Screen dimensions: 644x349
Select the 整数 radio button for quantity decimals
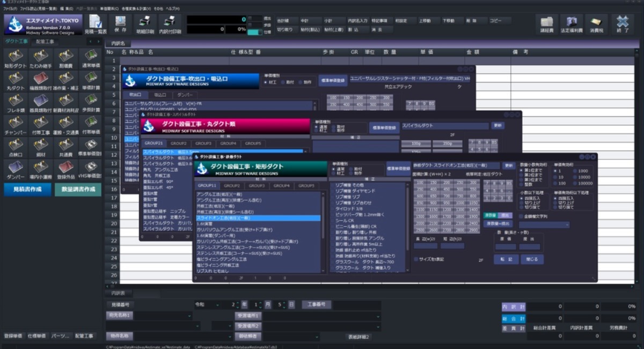pos(522,183)
